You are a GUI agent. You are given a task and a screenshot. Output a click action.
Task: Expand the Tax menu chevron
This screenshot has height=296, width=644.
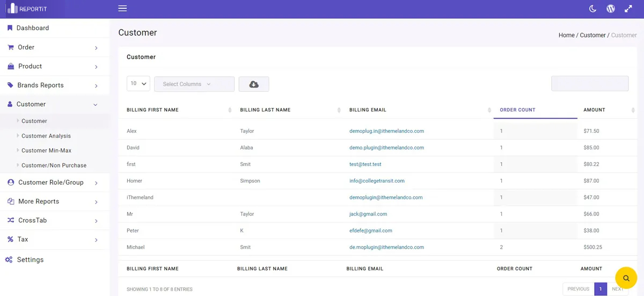[96, 240]
